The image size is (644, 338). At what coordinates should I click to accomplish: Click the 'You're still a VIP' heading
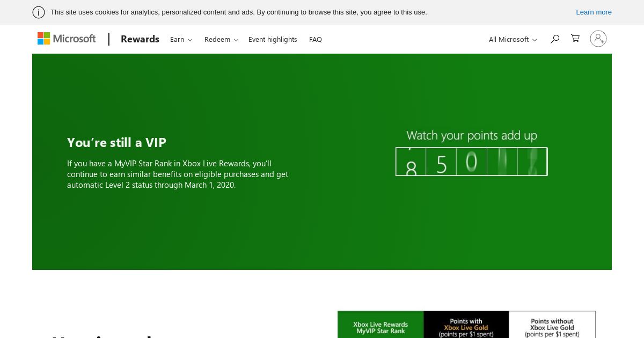(x=116, y=142)
